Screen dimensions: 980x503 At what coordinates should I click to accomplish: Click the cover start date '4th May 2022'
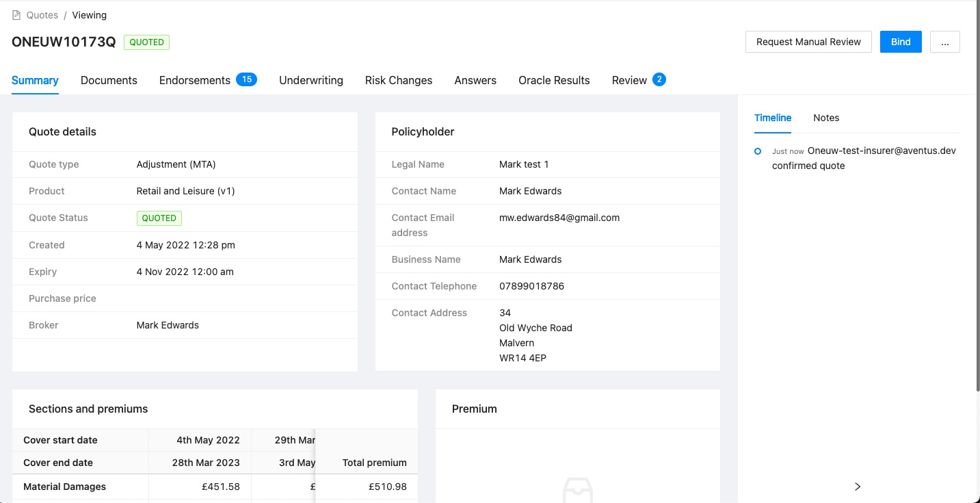208,440
